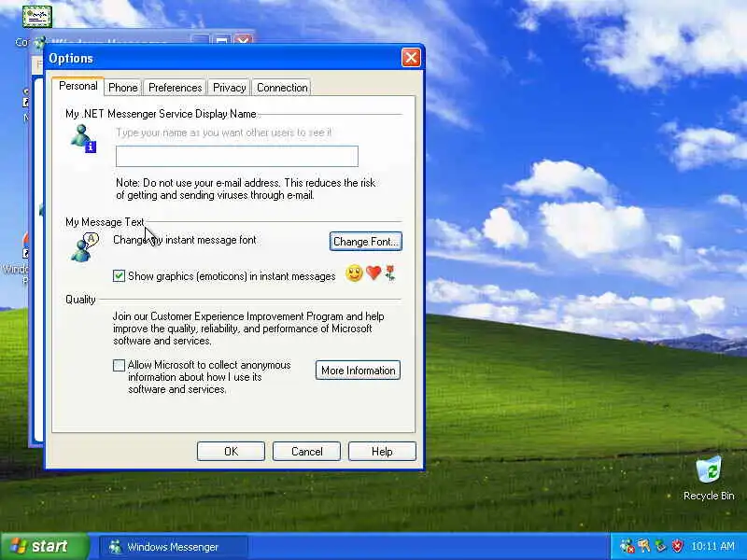Select the Personal tab
The height and width of the screenshot is (560, 747).
pyautogui.click(x=78, y=86)
